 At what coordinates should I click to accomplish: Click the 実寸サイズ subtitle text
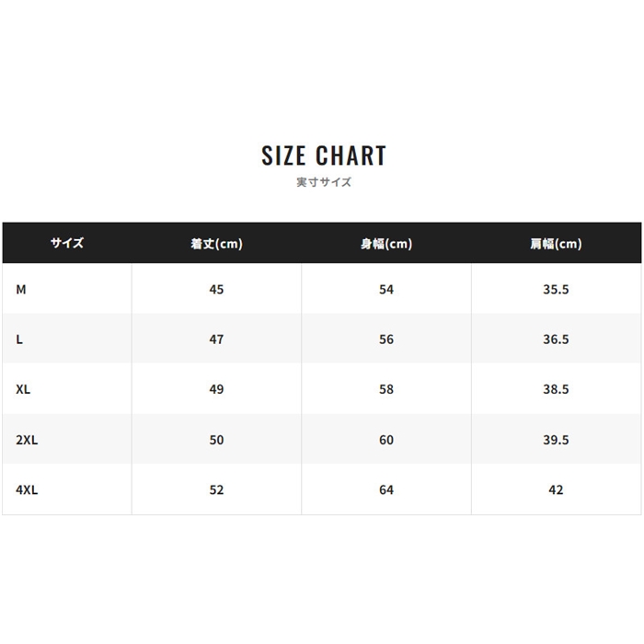(x=323, y=182)
